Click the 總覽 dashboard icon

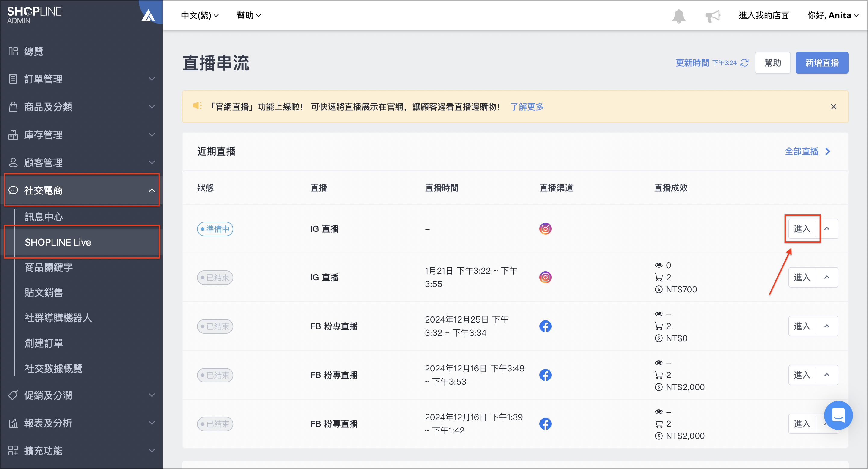(13, 51)
